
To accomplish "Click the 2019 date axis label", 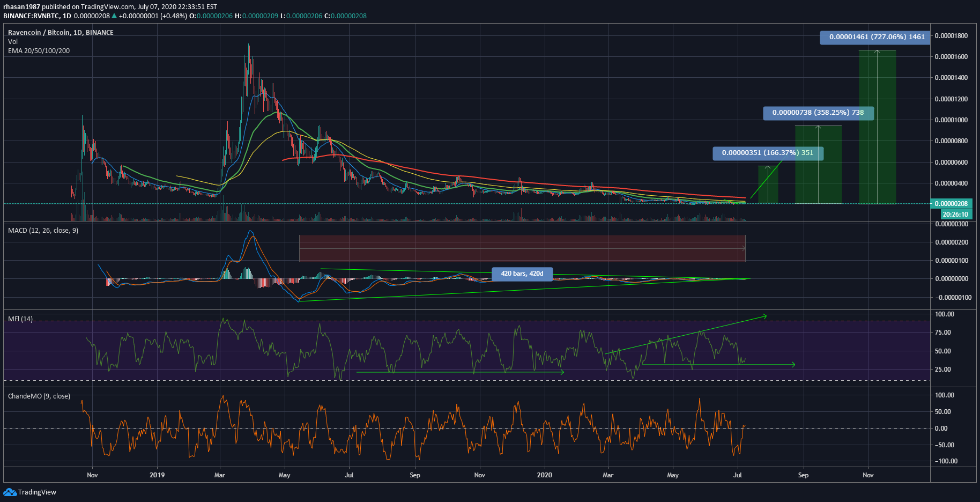I will 157,475.
